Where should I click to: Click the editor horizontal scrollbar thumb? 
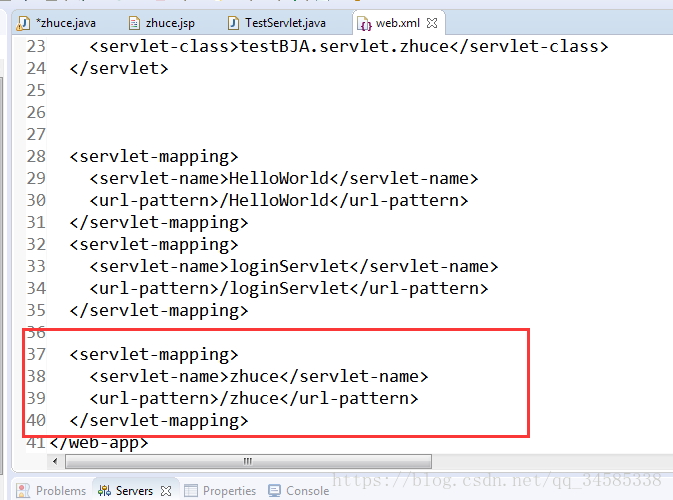click(248, 461)
